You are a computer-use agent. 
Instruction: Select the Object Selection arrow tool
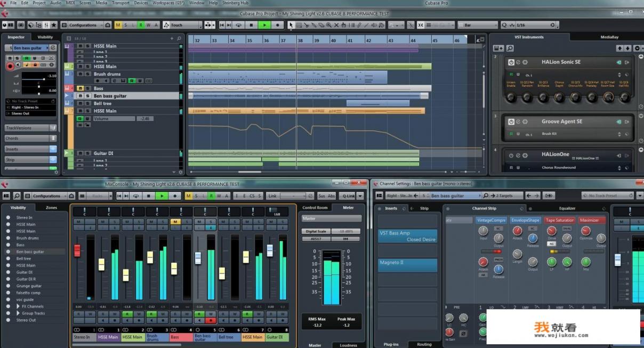coord(291,25)
